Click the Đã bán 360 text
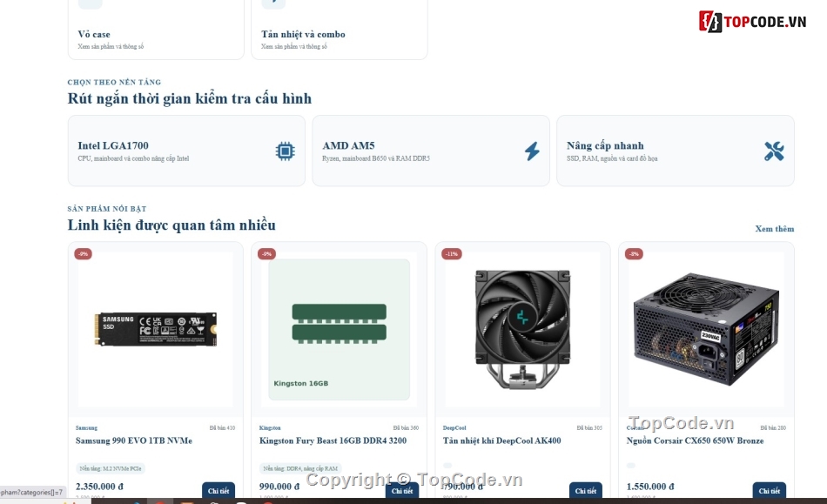The image size is (827, 504). pos(406,428)
